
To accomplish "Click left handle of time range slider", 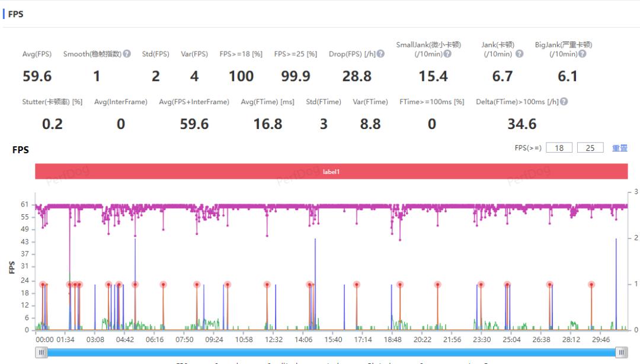I will [x=41, y=352].
